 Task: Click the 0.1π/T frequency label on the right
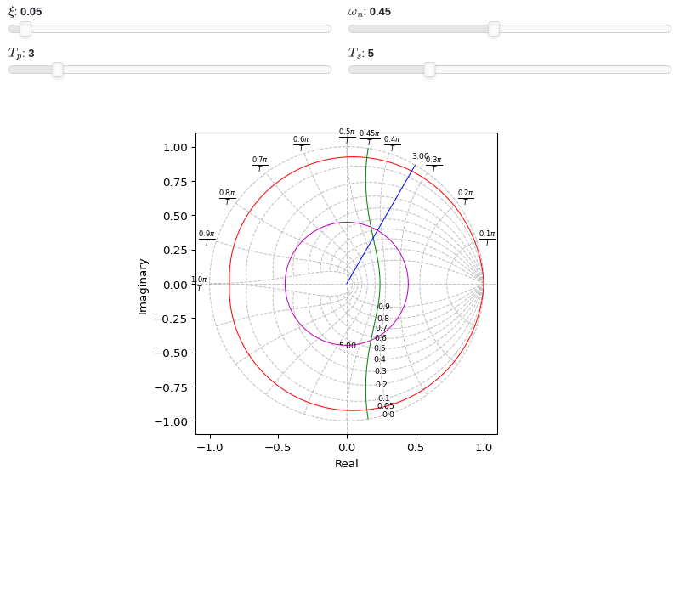click(487, 238)
